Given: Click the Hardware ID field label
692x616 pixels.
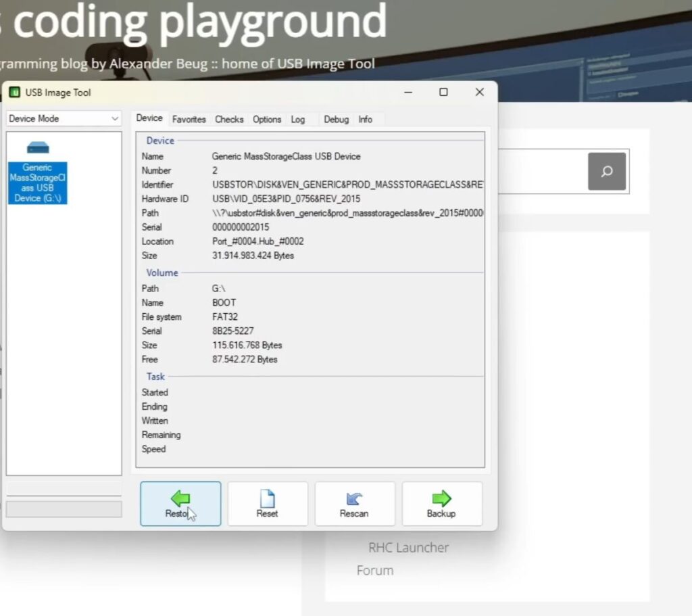Looking at the screenshot, I should coord(165,199).
